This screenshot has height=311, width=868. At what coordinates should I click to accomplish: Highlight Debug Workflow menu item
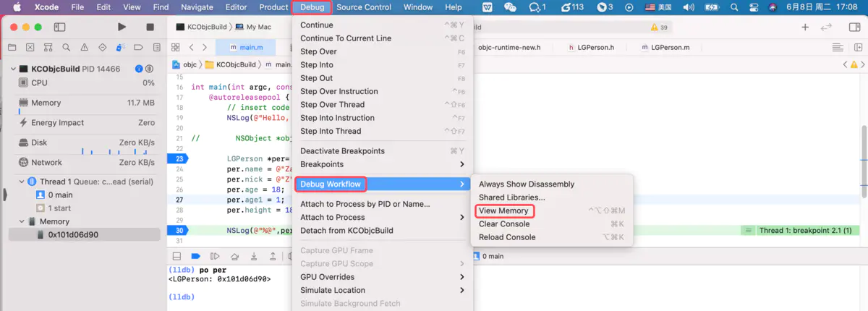point(382,184)
